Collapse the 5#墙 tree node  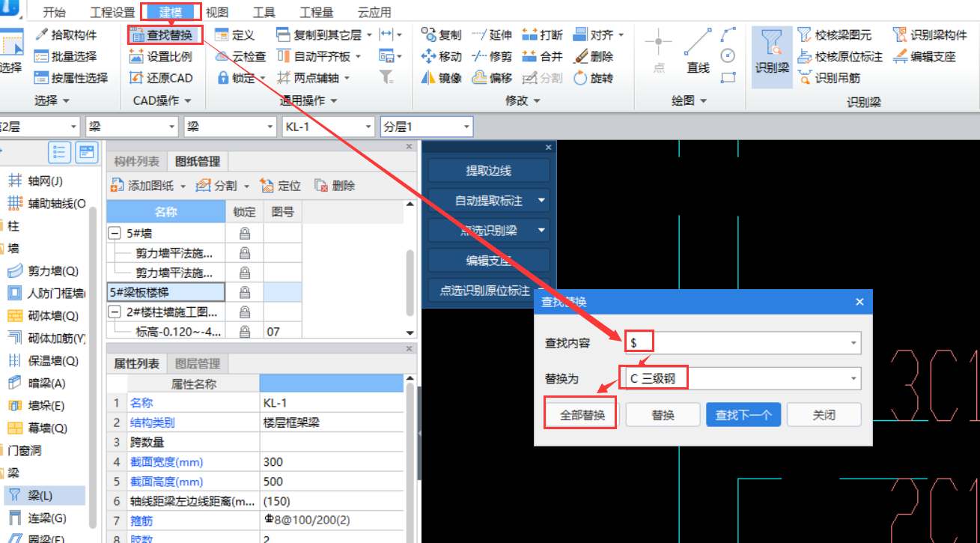(115, 234)
